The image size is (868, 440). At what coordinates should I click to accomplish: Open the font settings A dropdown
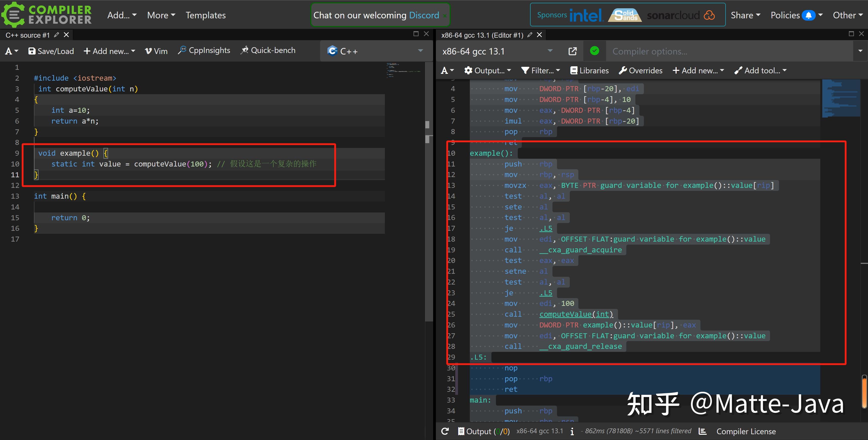coord(11,51)
